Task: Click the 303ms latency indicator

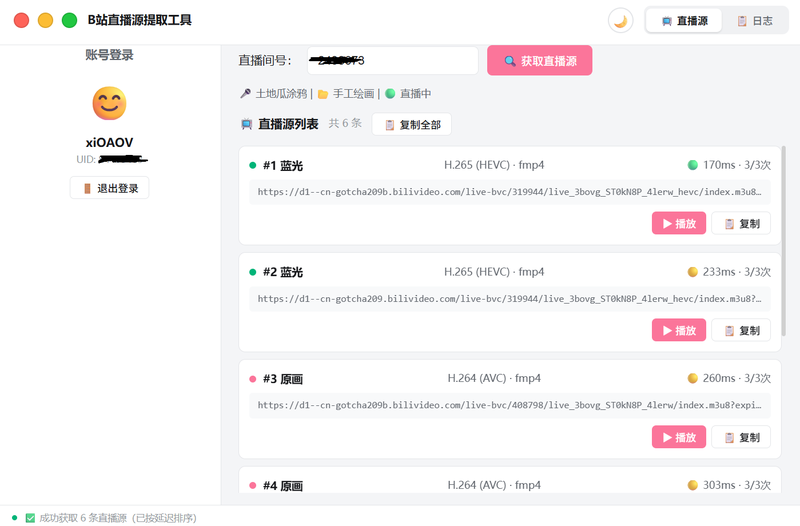Action: point(729,485)
